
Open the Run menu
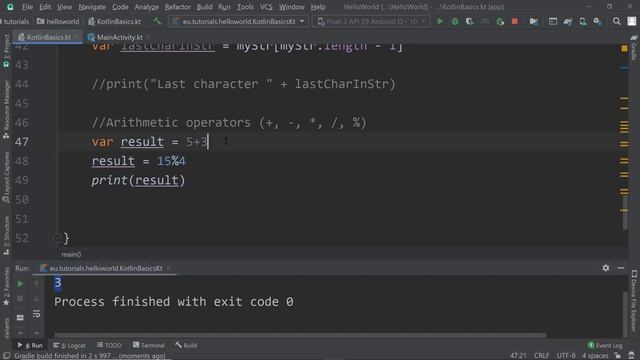tap(224, 7)
